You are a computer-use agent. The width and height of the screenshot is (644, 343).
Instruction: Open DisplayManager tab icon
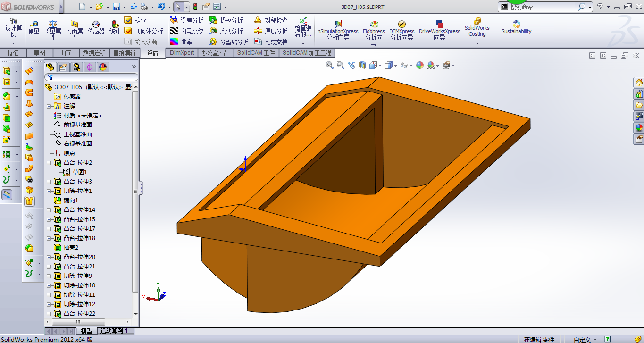(103, 67)
